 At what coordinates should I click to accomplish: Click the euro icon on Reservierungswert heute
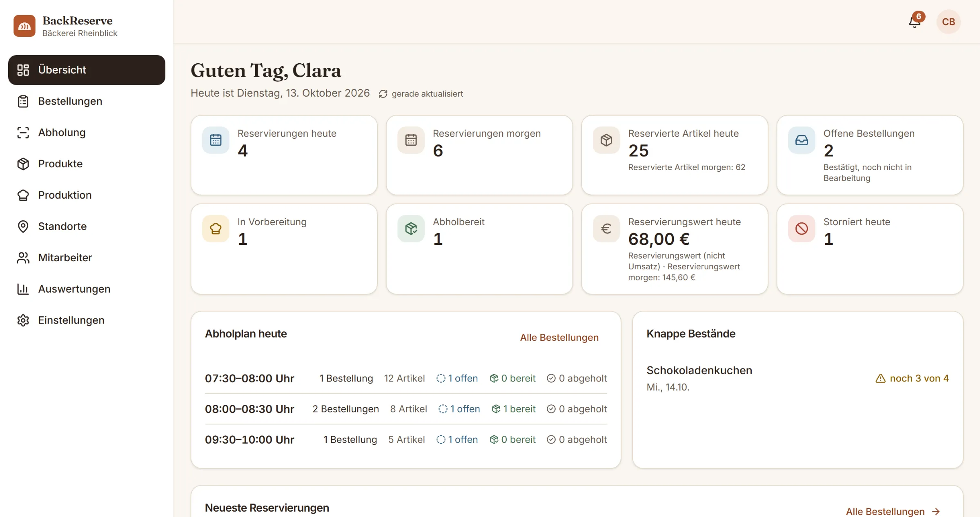tap(606, 229)
